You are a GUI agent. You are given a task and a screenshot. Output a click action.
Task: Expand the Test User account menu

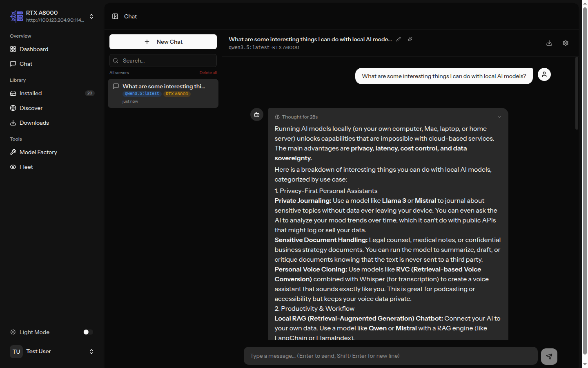[x=91, y=351]
